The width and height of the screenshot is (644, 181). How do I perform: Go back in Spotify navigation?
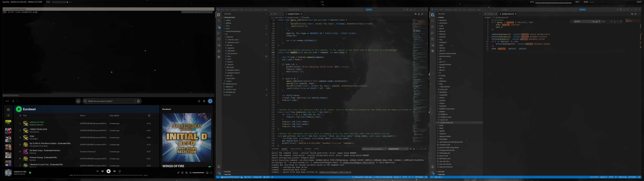[13, 101]
